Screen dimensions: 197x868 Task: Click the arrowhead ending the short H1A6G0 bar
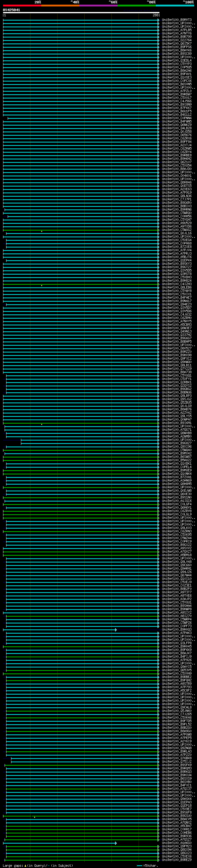[x=116, y=843]
